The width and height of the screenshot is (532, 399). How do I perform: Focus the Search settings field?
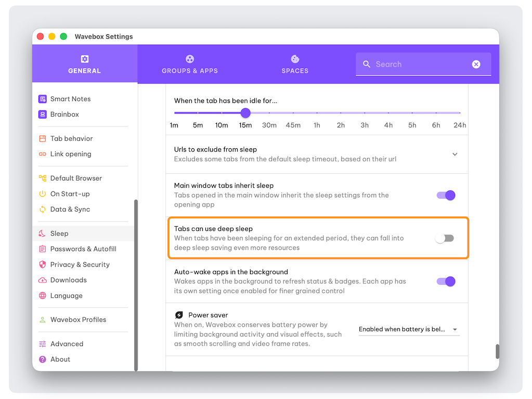point(416,64)
